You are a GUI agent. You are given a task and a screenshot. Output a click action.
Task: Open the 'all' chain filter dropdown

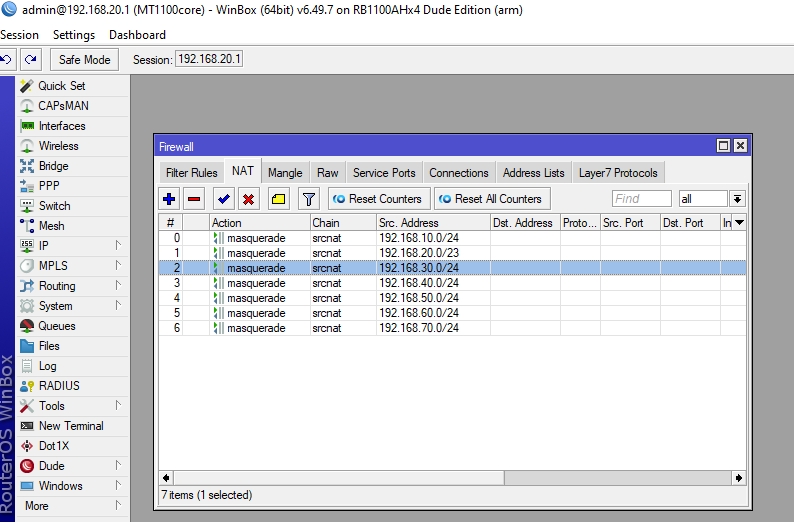click(737, 199)
